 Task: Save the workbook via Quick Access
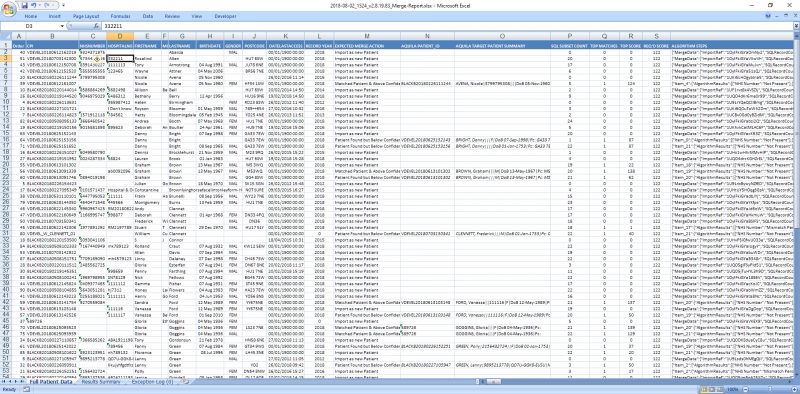[x=24, y=5]
